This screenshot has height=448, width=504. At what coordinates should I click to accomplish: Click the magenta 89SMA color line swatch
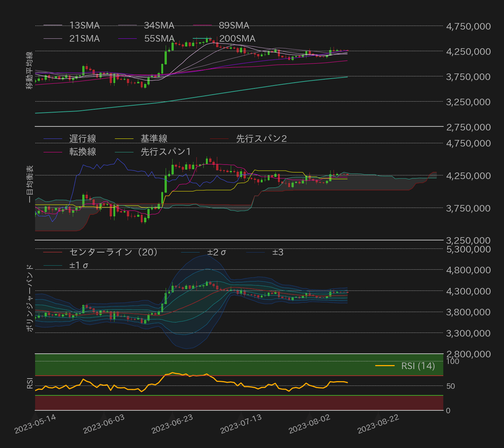coord(203,24)
